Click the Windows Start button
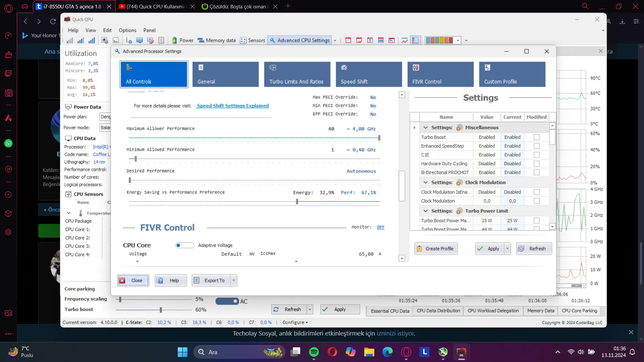 coord(182,352)
